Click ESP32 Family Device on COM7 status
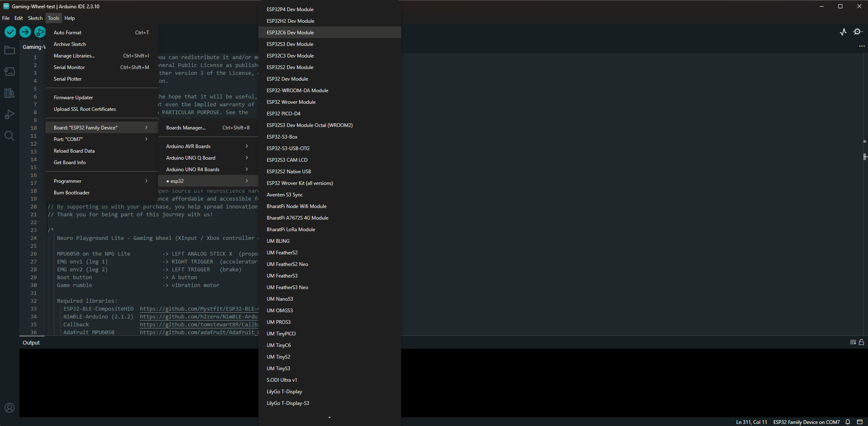Viewport: 868px width, 426px height. click(806, 422)
